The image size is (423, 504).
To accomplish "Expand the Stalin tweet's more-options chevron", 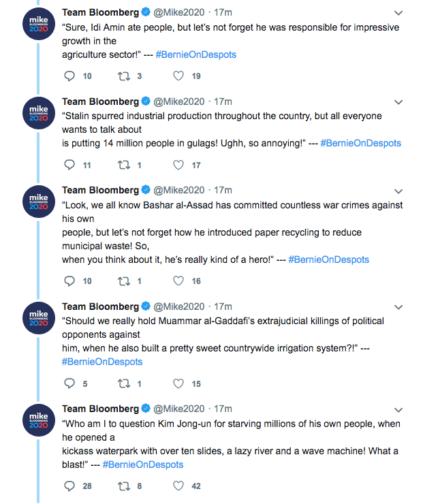I will point(398,101).
